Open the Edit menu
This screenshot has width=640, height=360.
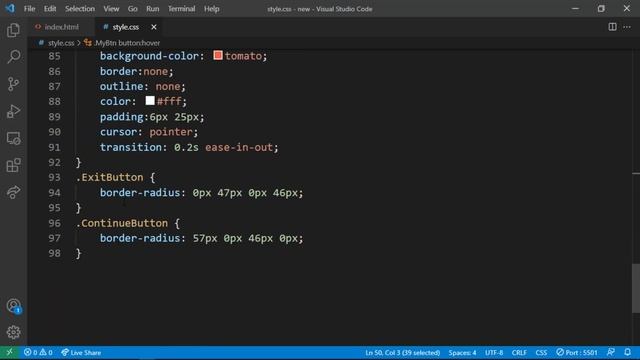coord(50,9)
